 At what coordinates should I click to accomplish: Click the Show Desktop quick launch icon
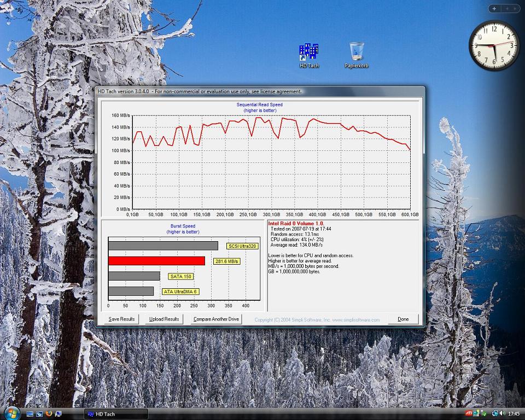(30, 414)
